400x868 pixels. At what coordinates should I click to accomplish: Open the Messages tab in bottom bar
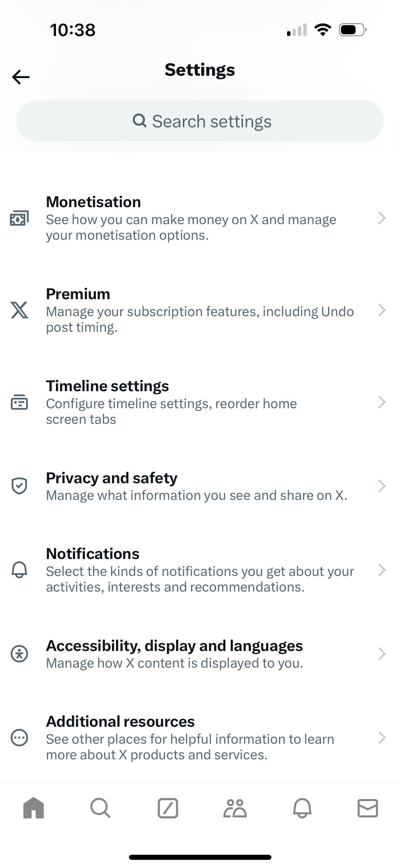pos(368,808)
